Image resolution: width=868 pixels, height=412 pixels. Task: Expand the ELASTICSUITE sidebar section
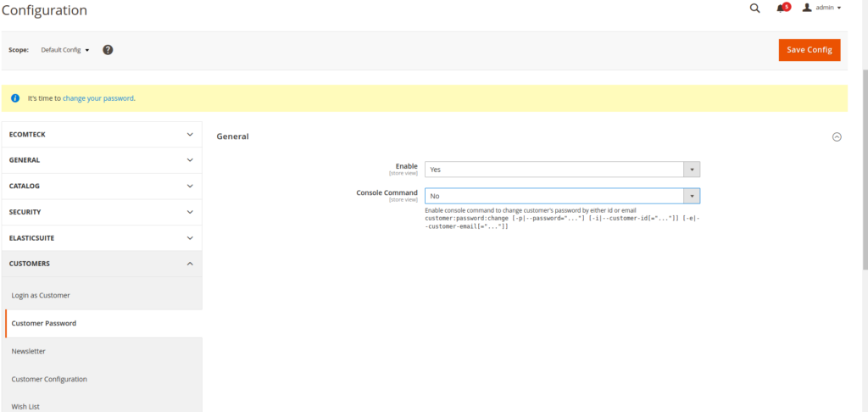click(x=103, y=238)
